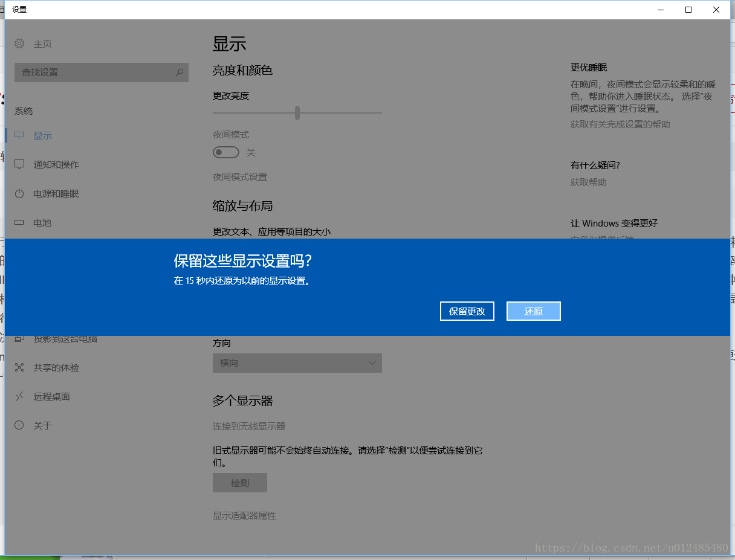Click the gear icon beside 主页
The image size is (735, 560).
click(19, 43)
